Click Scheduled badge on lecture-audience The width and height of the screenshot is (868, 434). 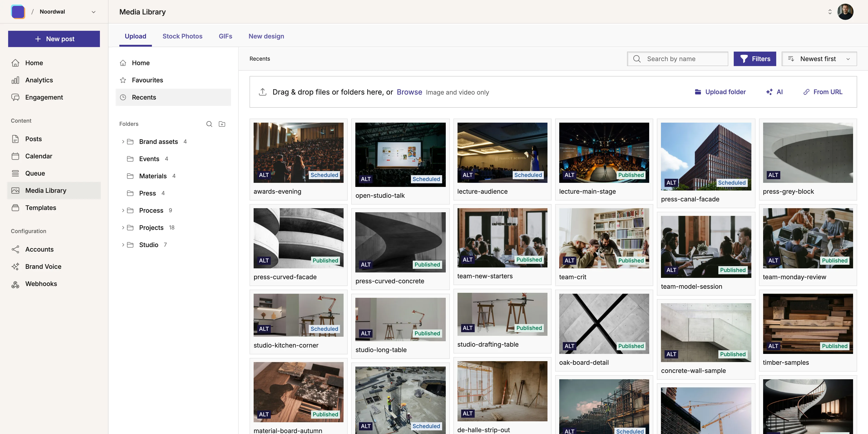[528, 175]
